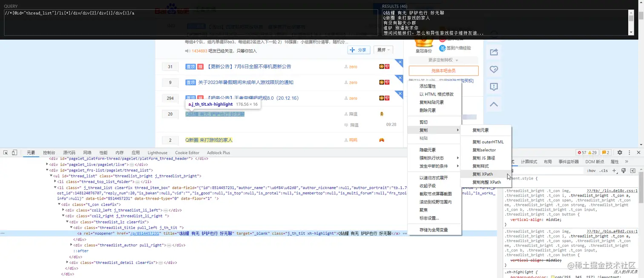Select 删除元素 in context menu
The width and height of the screenshot is (644, 278).
click(x=434, y=110)
